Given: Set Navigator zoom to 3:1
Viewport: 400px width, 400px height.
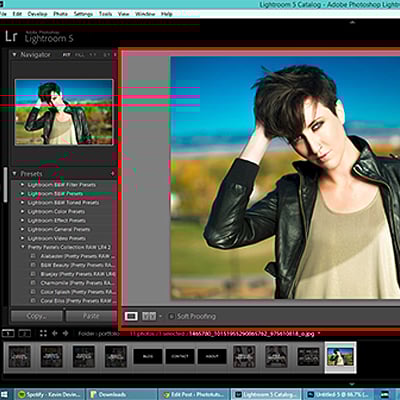Looking at the screenshot, I should (x=106, y=55).
